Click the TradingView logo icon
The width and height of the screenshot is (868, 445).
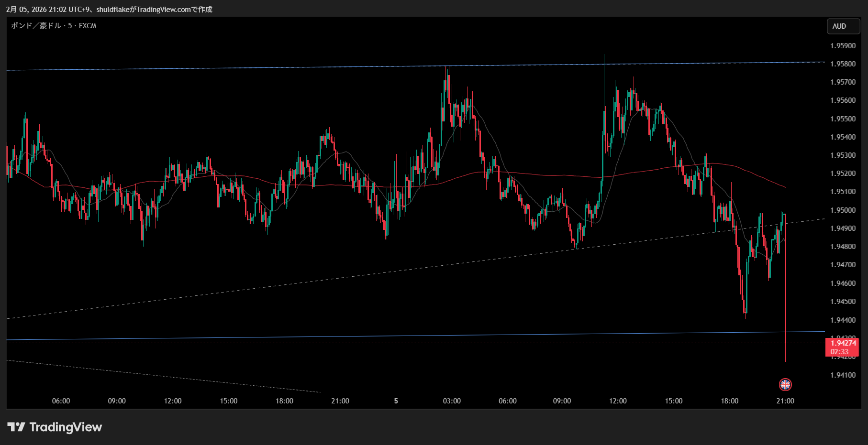pos(16,427)
